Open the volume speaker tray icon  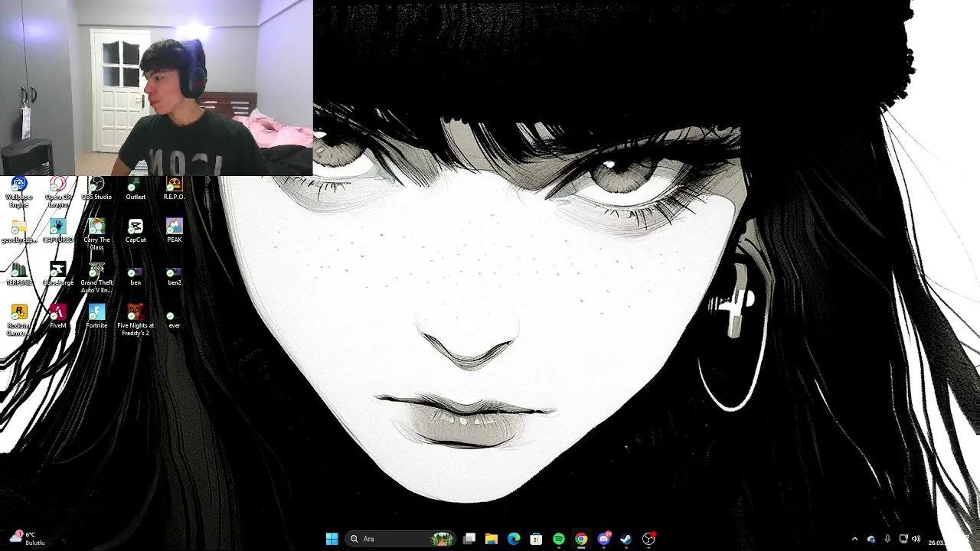click(916, 540)
